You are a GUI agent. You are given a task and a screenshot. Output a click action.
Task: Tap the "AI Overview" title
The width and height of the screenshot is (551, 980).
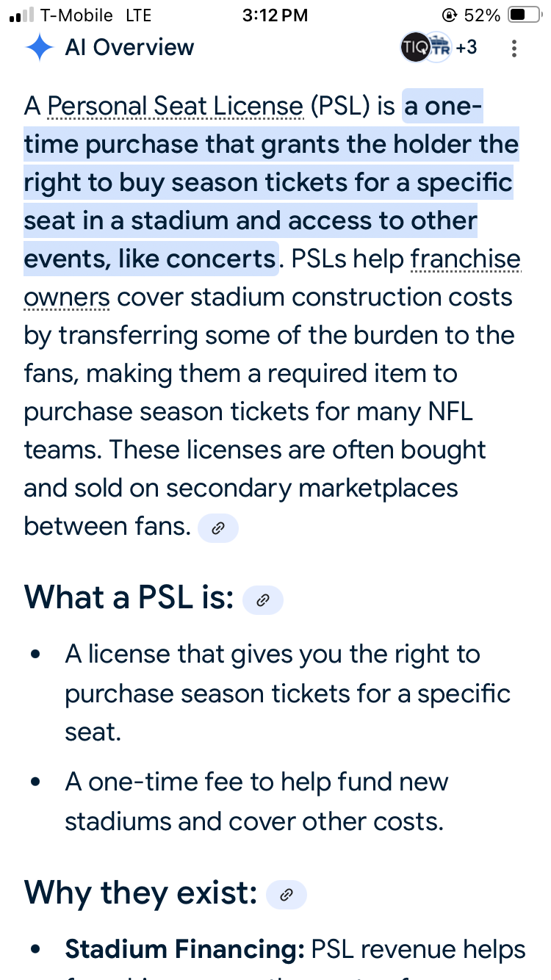(129, 48)
